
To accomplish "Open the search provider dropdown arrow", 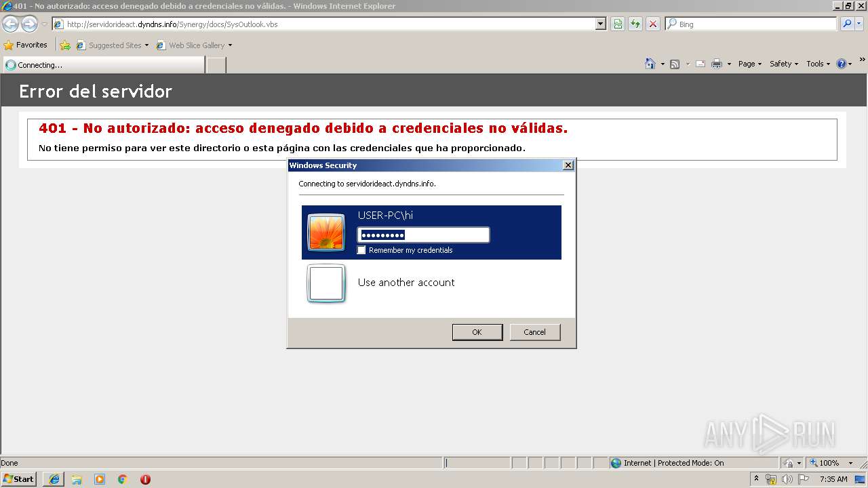I will (859, 24).
